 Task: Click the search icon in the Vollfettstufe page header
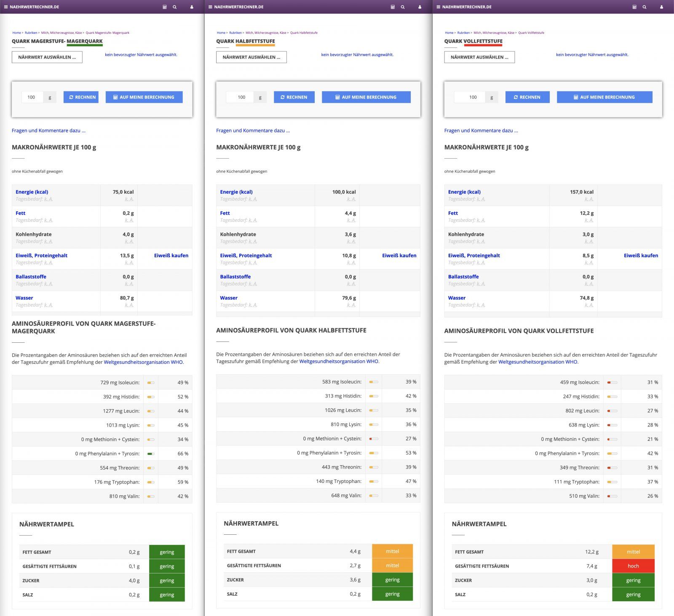pyautogui.click(x=645, y=7)
